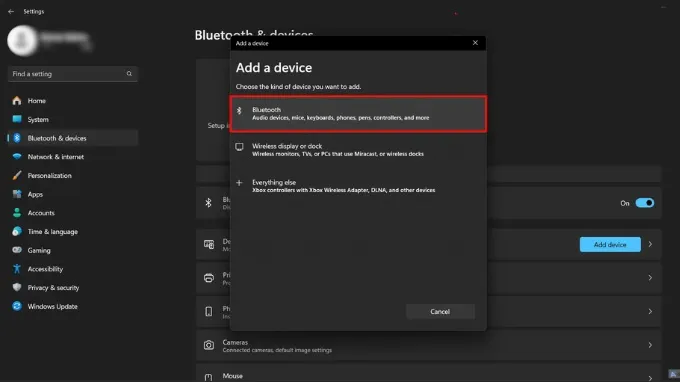The width and height of the screenshot is (680, 382).
Task: Open the Mouse settings row
Action: pyautogui.click(x=428, y=373)
